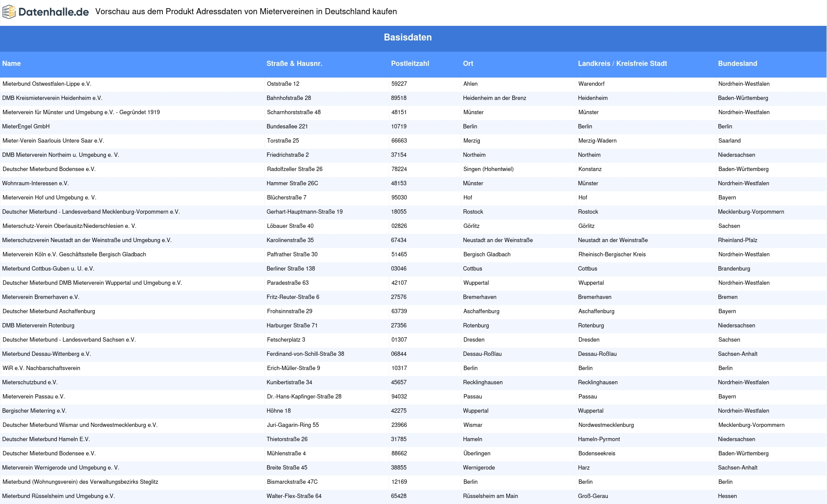Click Kunibertistraße 34 address cell
This screenshot has height=504, width=827.
tap(289, 383)
